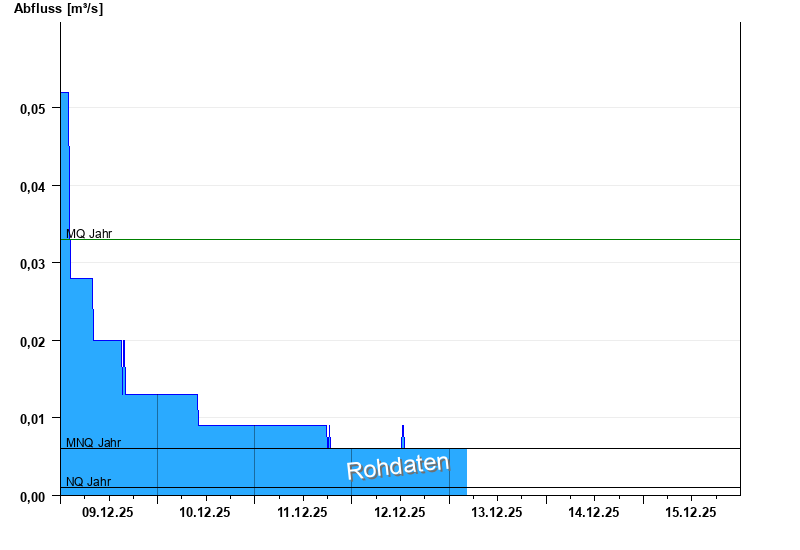This screenshot has width=800, height=550.
Task: Click the 'Abfluss [m³/s]' axis title
Action: [x=58, y=9]
